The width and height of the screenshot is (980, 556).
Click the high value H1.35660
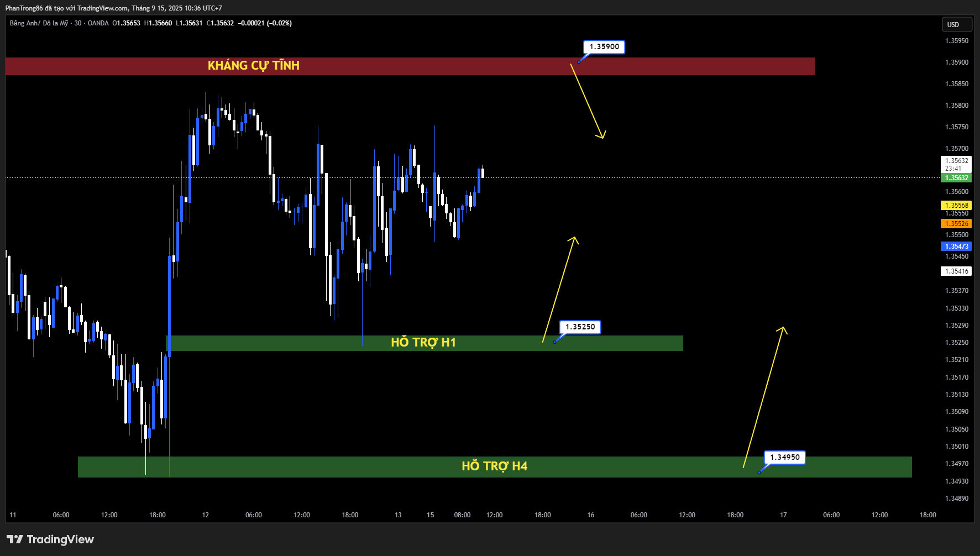point(158,23)
